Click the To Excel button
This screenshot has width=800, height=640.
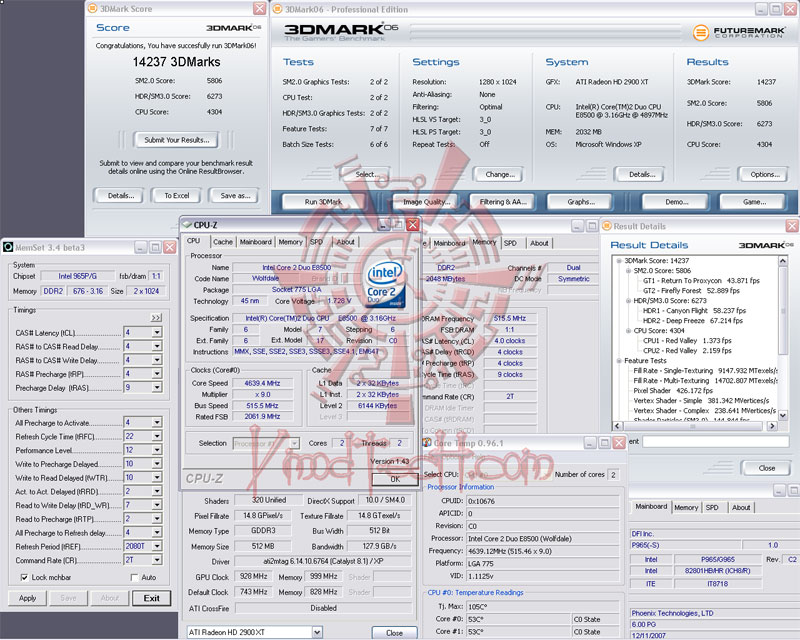click(x=177, y=195)
